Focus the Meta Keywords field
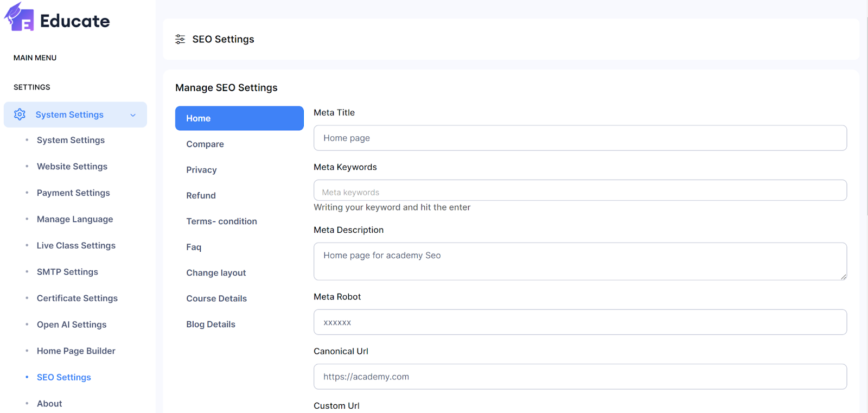 coord(580,190)
